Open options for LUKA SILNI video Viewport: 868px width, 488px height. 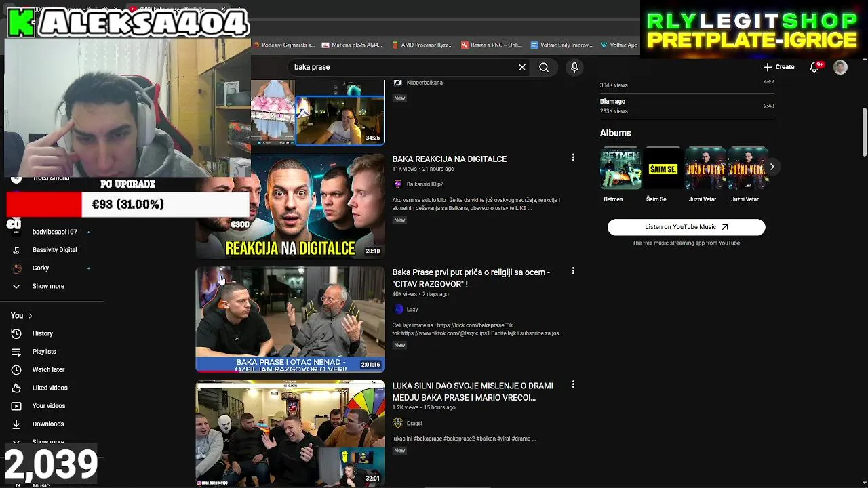[x=573, y=384]
